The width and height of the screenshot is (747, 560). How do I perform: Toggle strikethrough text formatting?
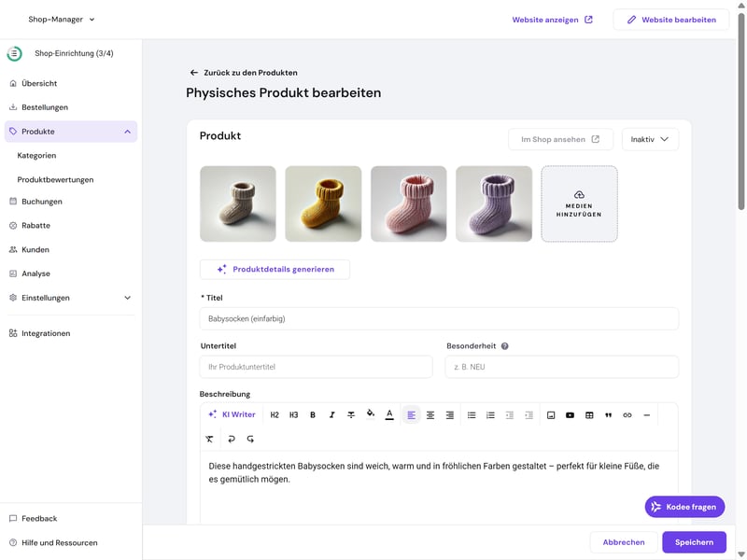pyautogui.click(x=351, y=415)
